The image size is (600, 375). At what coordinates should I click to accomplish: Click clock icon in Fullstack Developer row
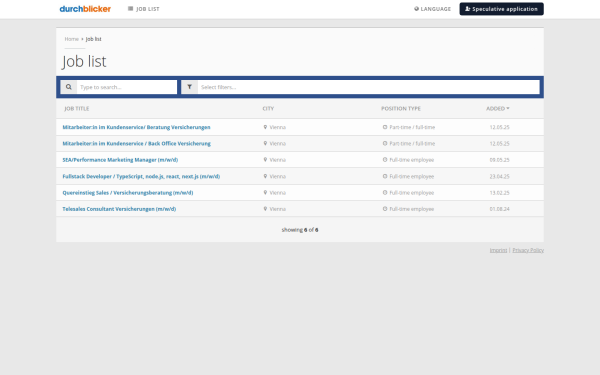coord(385,176)
